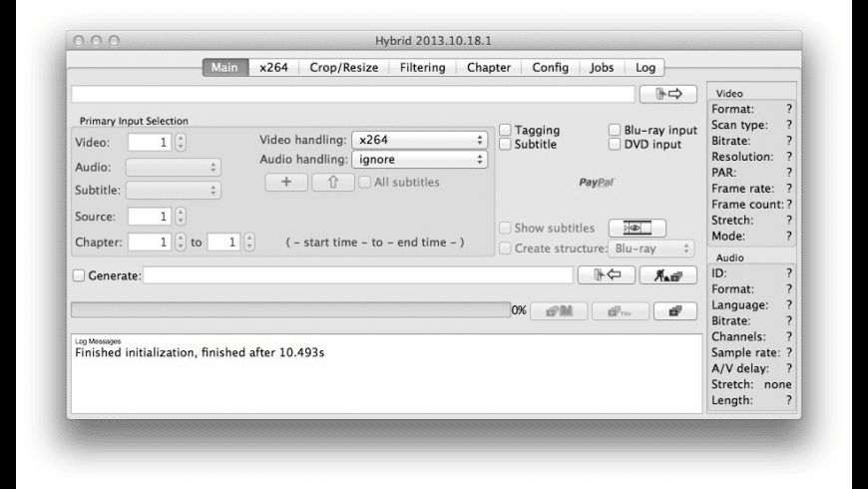Open the Video handling x264 dropdown
Image resolution: width=868 pixels, height=489 pixels.
click(x=420, y=140)
